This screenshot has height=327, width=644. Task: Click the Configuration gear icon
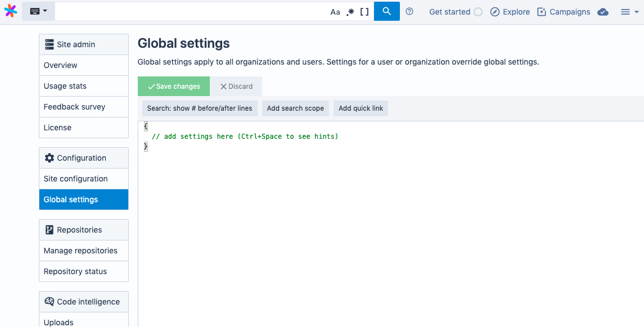pos(49,158)
